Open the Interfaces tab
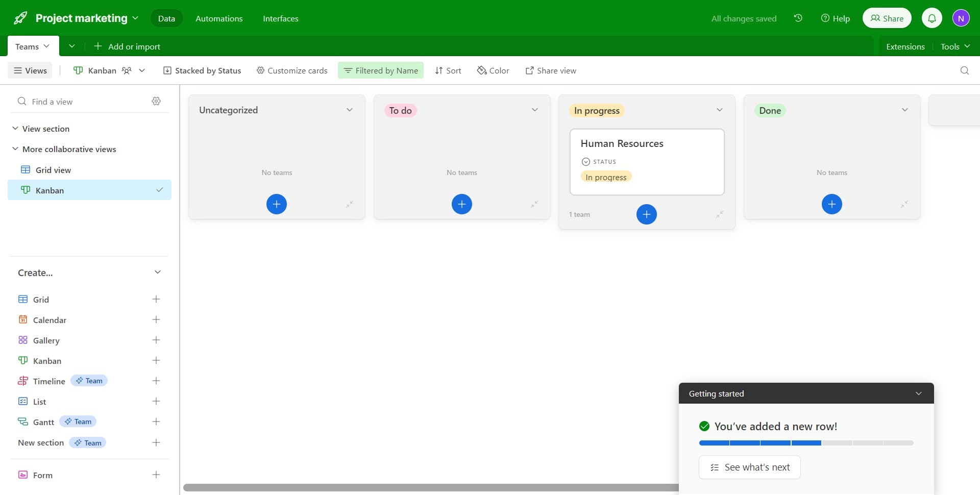Image resolution: width=980 pixels, height=495 pixels. coord(280,18)
